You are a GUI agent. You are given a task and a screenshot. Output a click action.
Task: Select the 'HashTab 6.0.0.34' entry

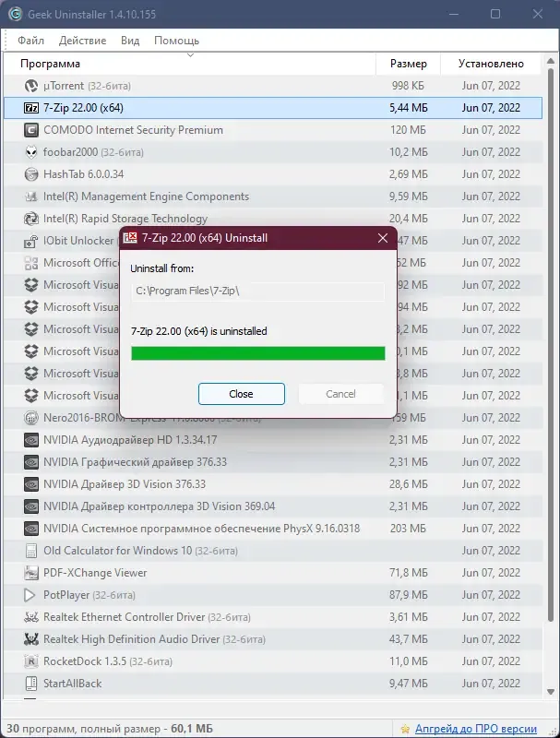84,174
